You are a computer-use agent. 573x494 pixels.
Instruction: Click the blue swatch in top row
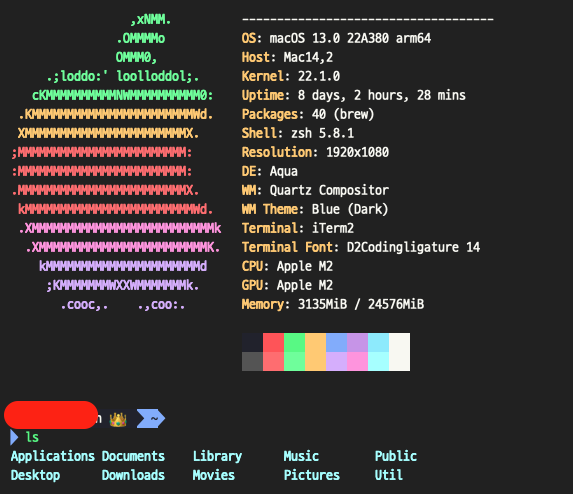coord(337,342)
